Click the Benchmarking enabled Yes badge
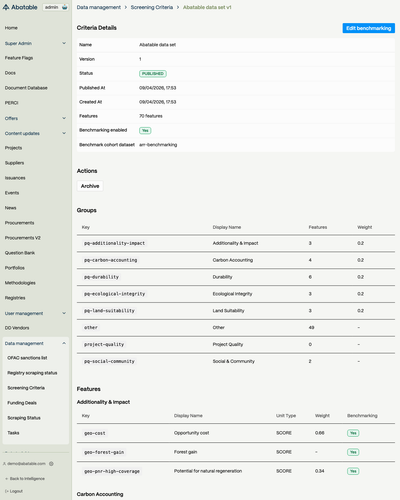Viewport: 400px width, 500px height. [x=145, y=130]
